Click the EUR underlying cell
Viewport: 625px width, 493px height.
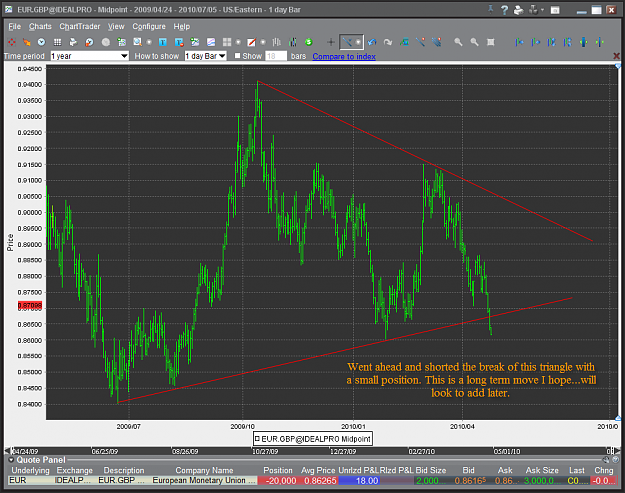pos(30,481)
